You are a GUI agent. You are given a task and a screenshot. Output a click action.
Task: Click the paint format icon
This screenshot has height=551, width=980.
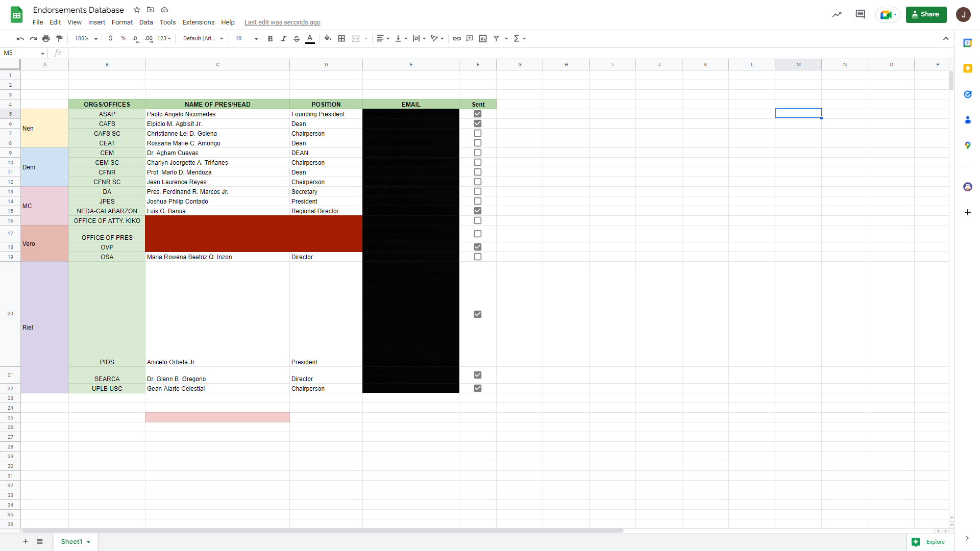tap(59, 38)
